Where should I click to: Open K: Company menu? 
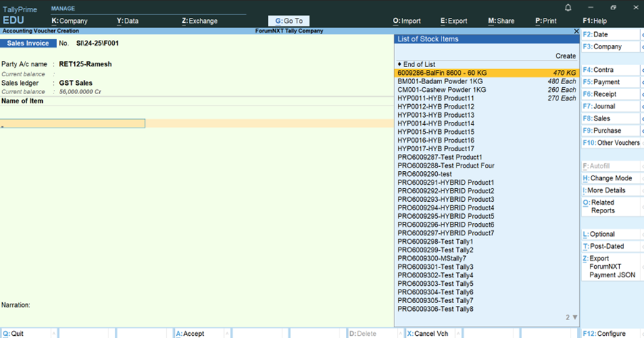click(69, 21)
